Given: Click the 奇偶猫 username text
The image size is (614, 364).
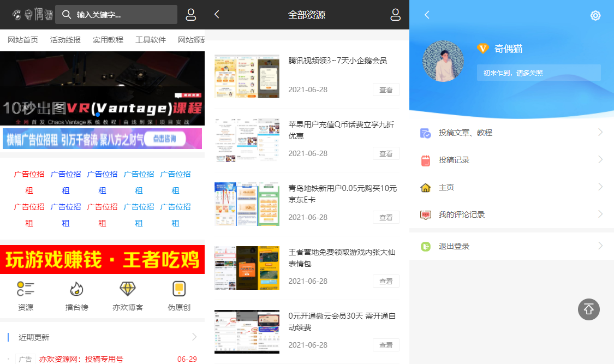Looking at the screenshot, I should (x=508, y=49).
